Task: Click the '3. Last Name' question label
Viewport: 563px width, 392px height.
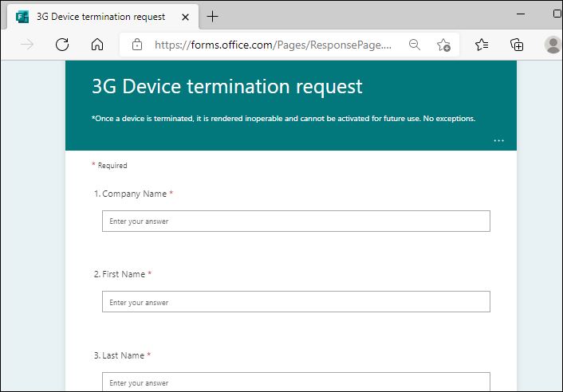Action: (x=122, y=355)
